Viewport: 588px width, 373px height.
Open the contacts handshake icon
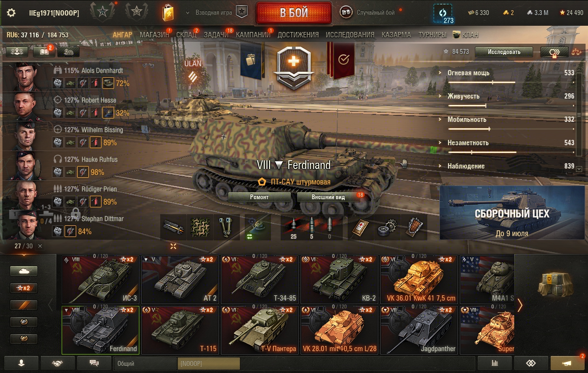58,363
